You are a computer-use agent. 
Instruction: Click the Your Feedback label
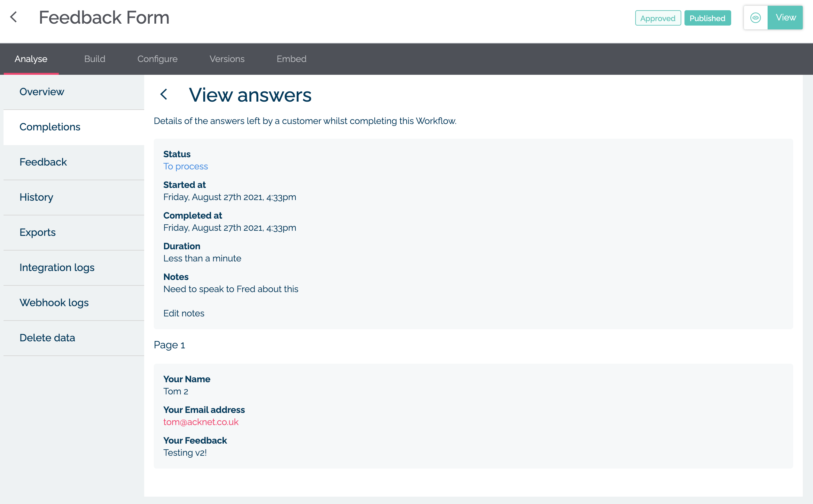pos(195,441)
